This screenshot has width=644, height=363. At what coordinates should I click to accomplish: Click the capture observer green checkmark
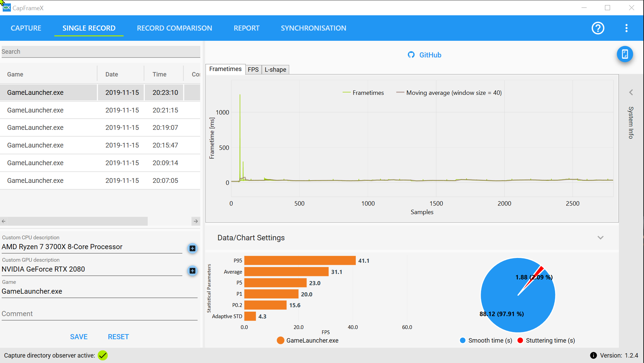[103, 356]
